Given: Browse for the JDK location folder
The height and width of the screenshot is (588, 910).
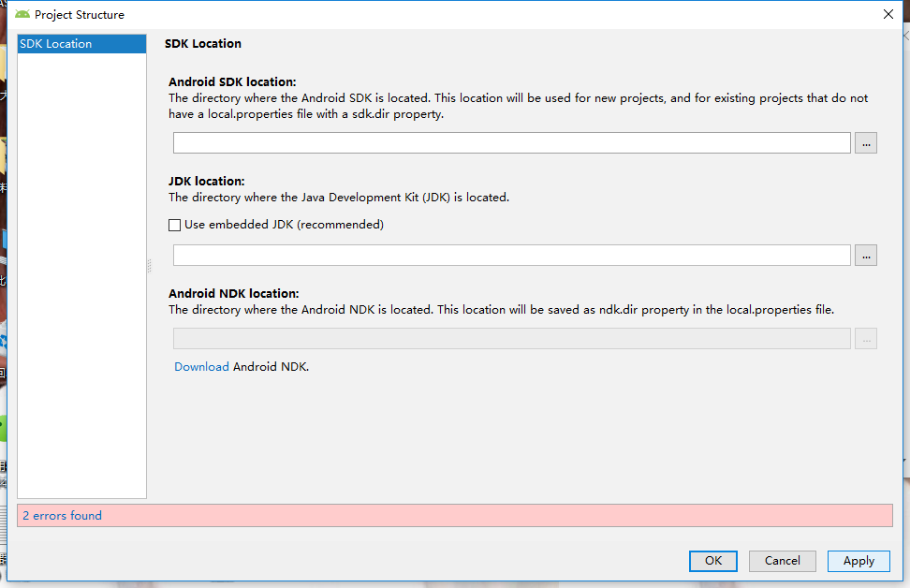Looking at the screenshot, I should point(865,256).
